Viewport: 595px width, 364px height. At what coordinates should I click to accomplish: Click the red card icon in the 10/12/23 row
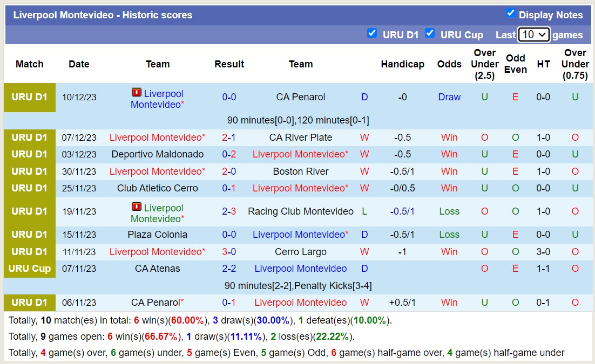point(137,93)
